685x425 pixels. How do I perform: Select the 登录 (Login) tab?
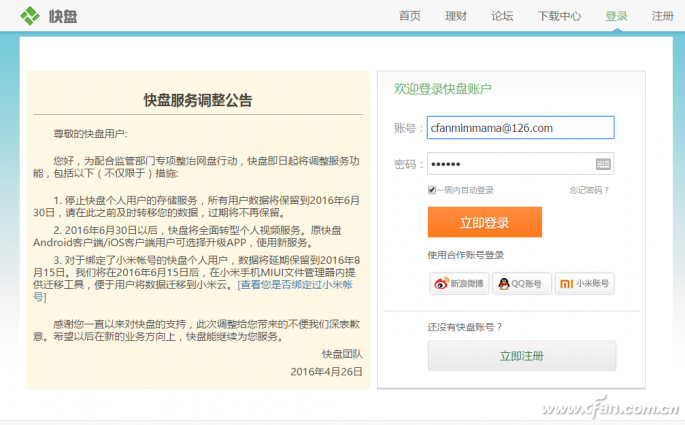(616, 16)
